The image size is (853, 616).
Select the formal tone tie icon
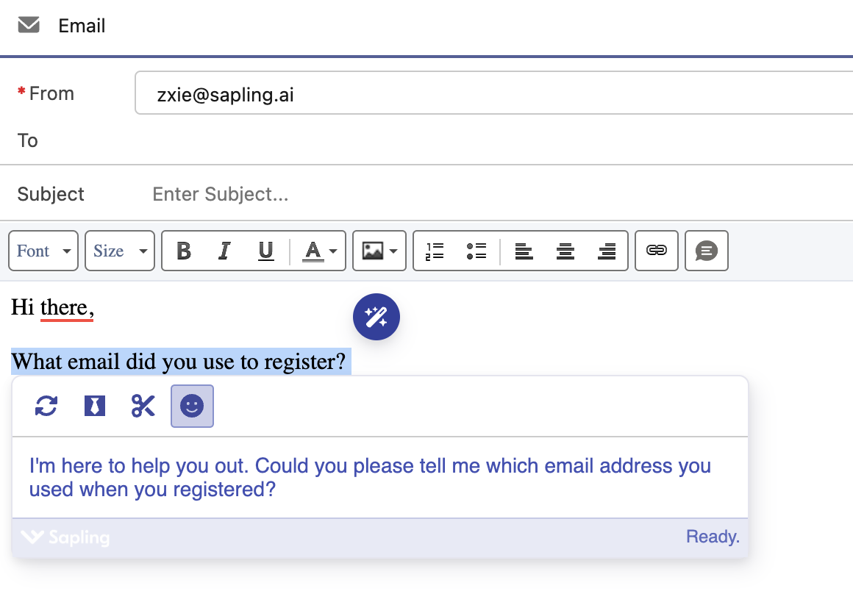click(x=95, y=406)
